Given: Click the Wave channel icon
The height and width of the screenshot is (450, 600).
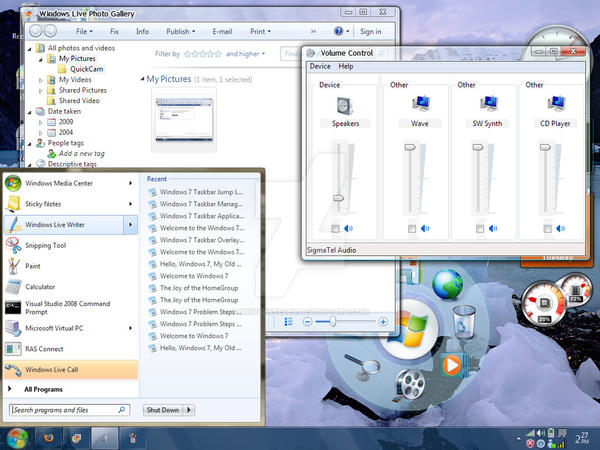Looking at the screenshot, I should [x=421, y=103].
